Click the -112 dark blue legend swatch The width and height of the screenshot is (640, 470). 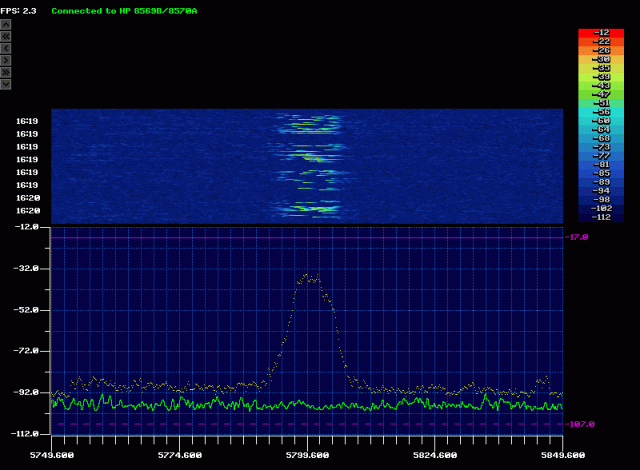pos(601,217)
